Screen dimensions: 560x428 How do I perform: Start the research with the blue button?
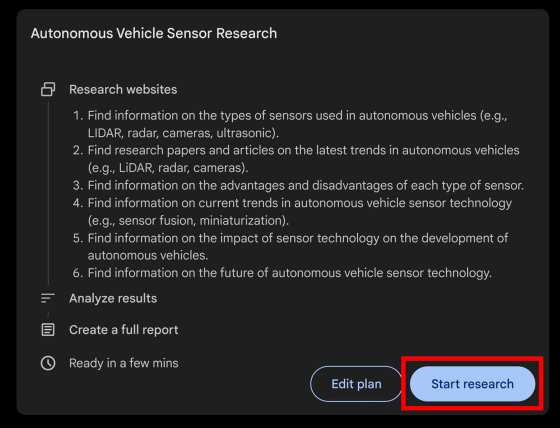click(472, 384)
